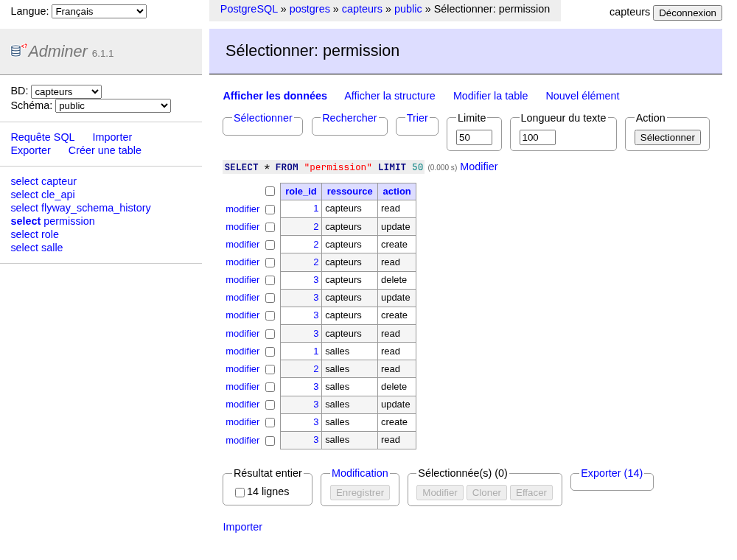Expand the Sélectionner fieldset
The width and height of the screenshot is (737, 560).
(x=263, y=118)
